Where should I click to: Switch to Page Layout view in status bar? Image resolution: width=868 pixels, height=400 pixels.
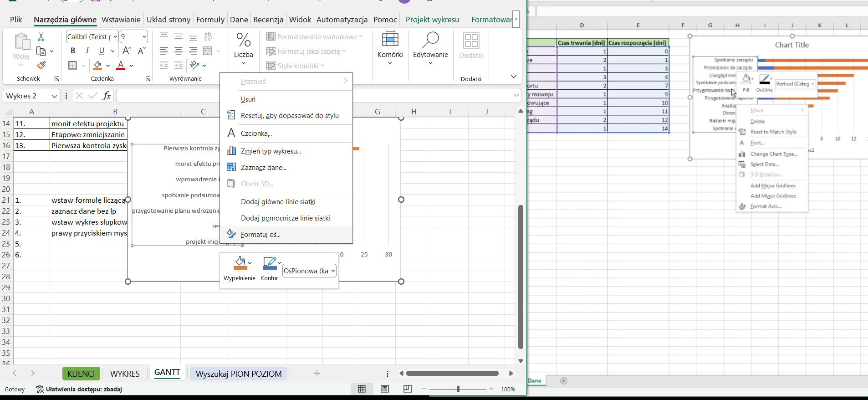(385, 389)
